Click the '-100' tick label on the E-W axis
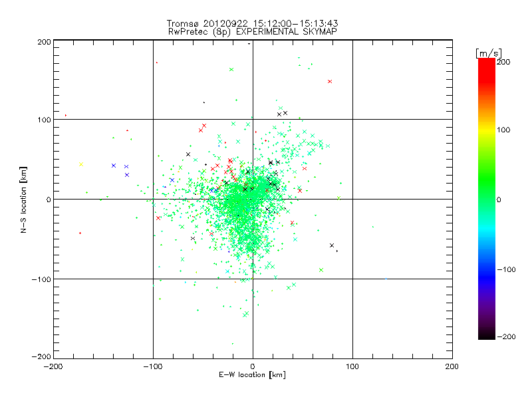 [153, 366]
